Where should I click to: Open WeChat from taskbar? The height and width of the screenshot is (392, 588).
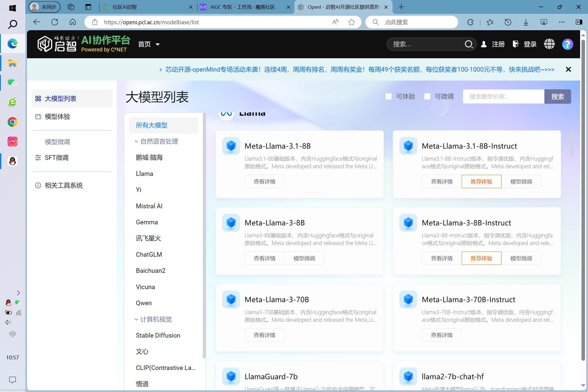click(x=13, y=82)
